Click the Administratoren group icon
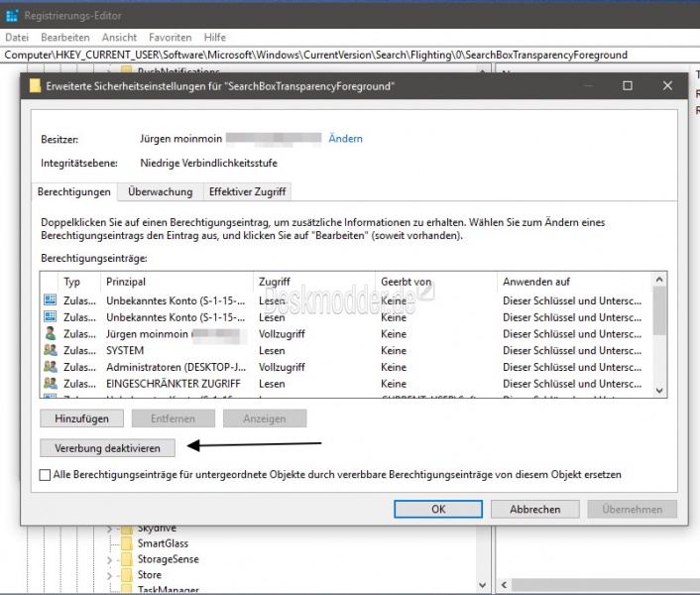 tap(51, 367)
